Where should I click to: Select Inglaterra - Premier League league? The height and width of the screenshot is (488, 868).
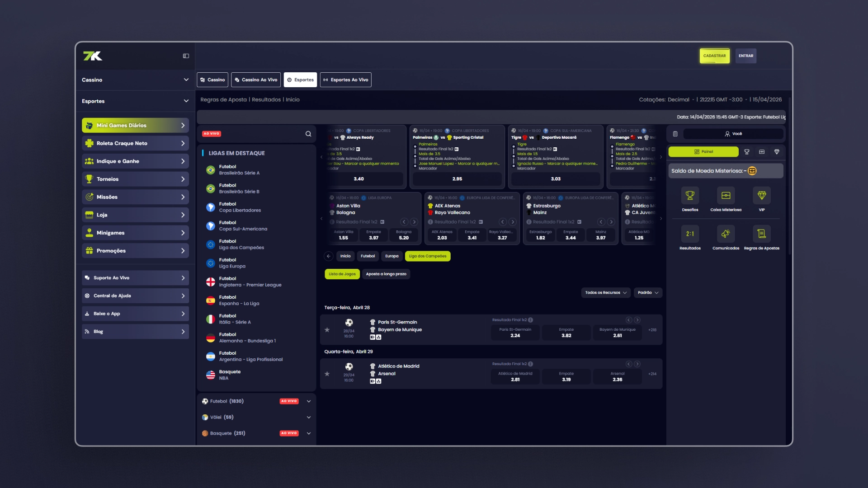(250, 282)
